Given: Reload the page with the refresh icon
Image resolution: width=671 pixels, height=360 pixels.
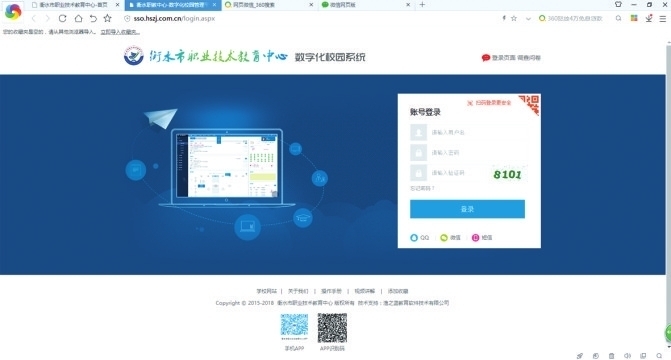Looking at the screenshot, I should tap(62, 18).
